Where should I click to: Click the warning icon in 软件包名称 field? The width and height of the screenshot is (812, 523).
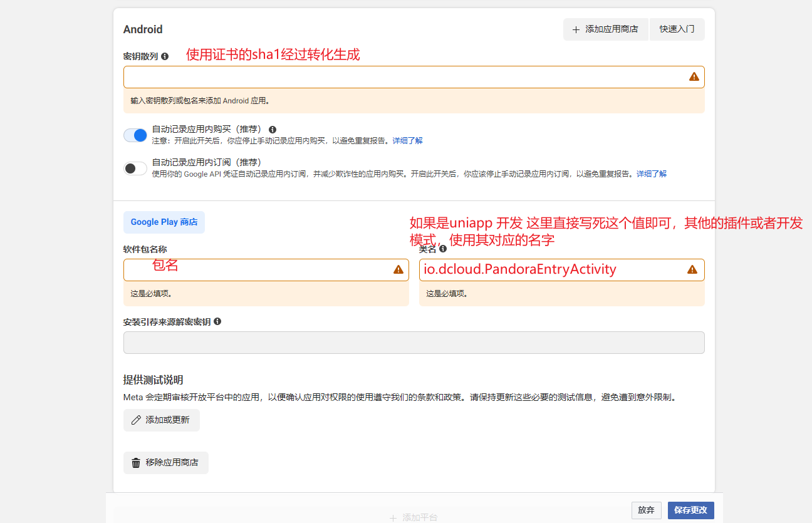click(x=398, y=269)
